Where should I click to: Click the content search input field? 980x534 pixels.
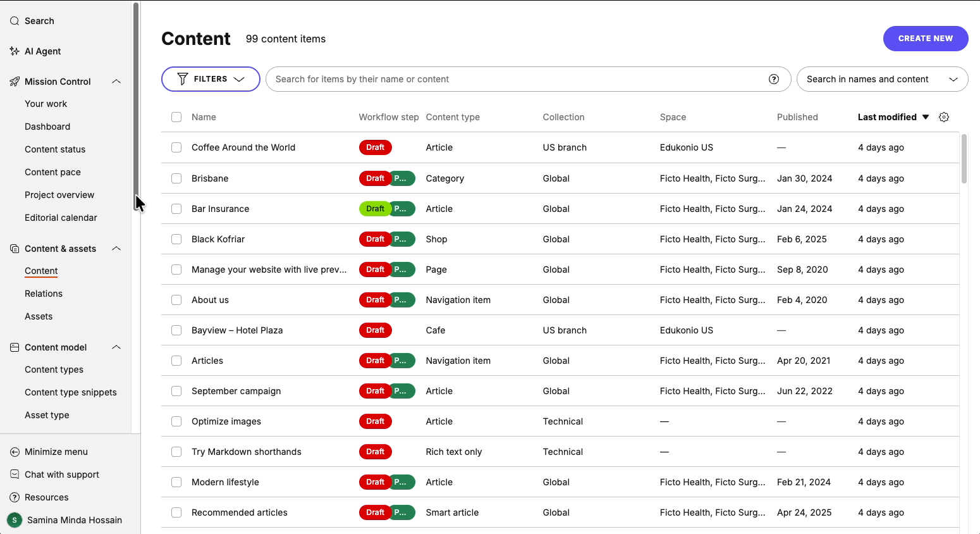pyautogui.click(x=515, y=79)
